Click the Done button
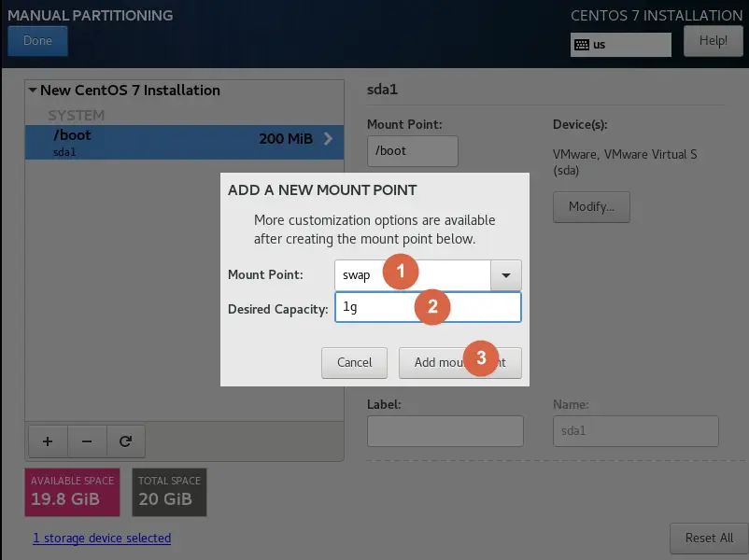The height and width of the screenshot is (560, 749). point(37,40)
